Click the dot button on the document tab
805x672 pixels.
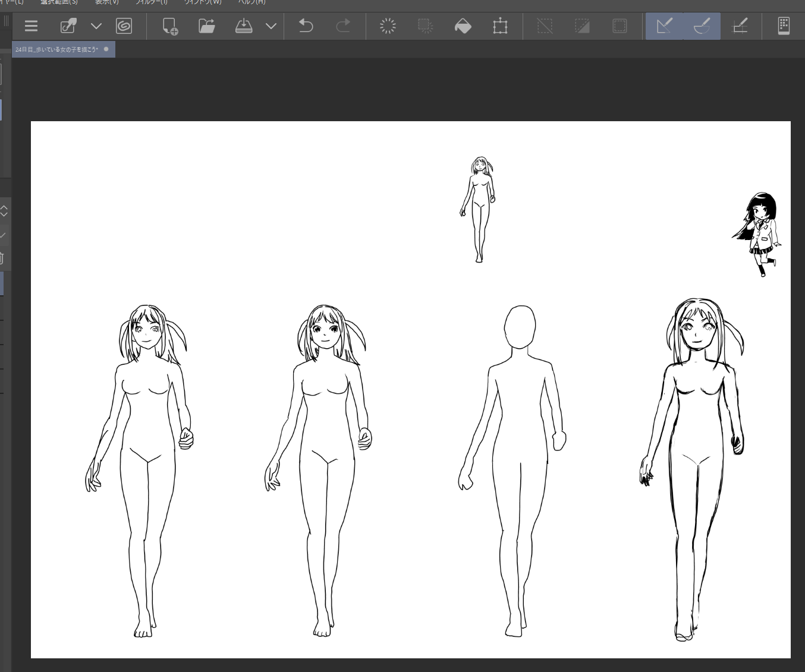(x=106, y=49)
